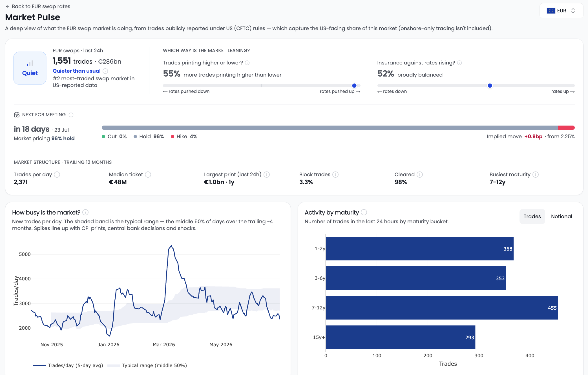588x375 pixels.
Task: Open Median ticket info icon
Action: (148, 175)
